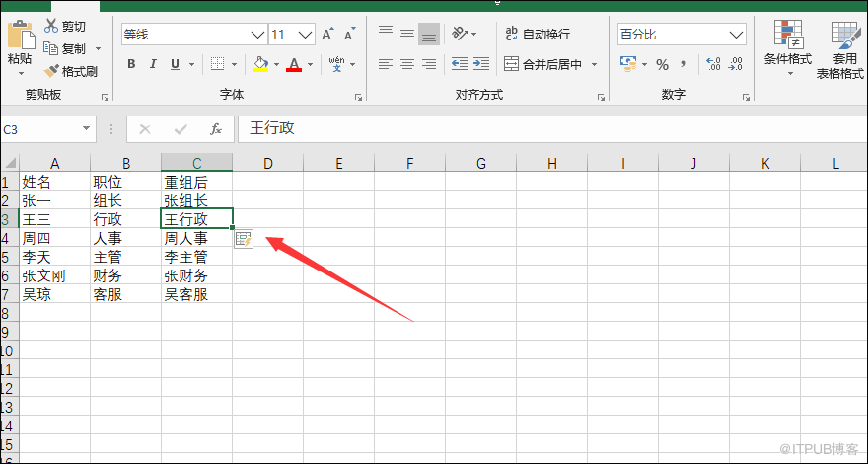Open the font name 等线 dropdown
Image resolution: width=868 pixels, height=464 pixels.
pyautogui.click(x=257, y=35)
